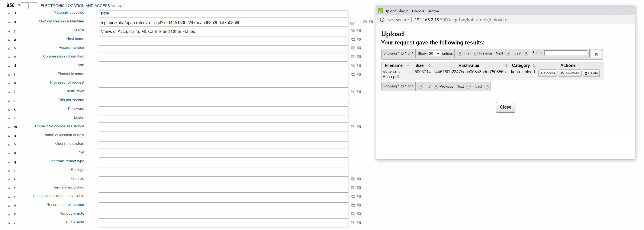
Task: Sort results by Category column
Action: tap(523, 65)
